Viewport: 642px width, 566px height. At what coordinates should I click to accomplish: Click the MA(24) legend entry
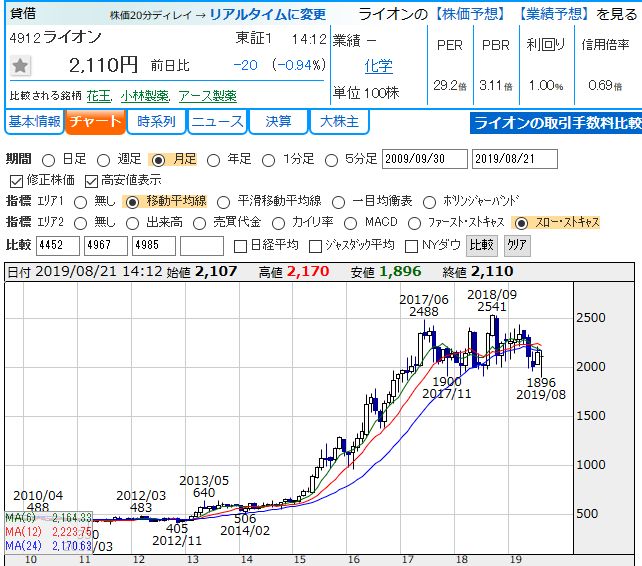coord(48,546)
